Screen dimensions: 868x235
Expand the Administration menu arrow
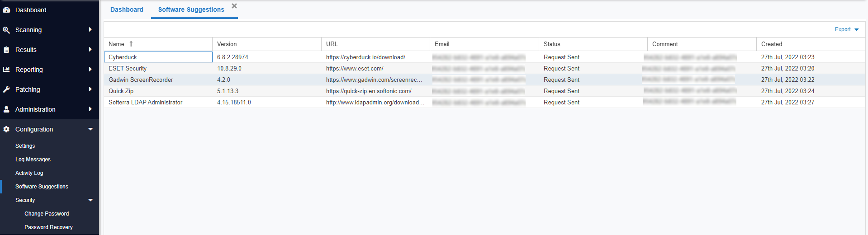point(90,109)
